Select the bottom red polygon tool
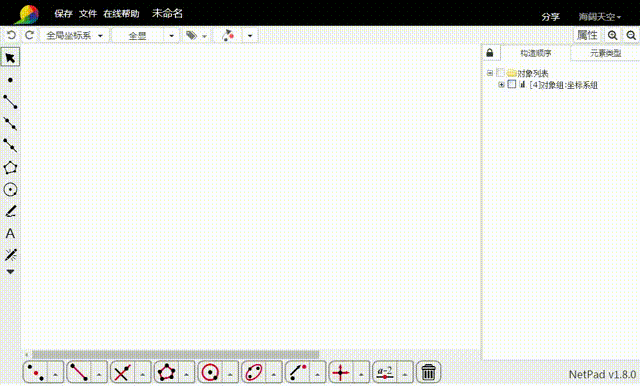640x386 pixels. [x=167, y=372]
